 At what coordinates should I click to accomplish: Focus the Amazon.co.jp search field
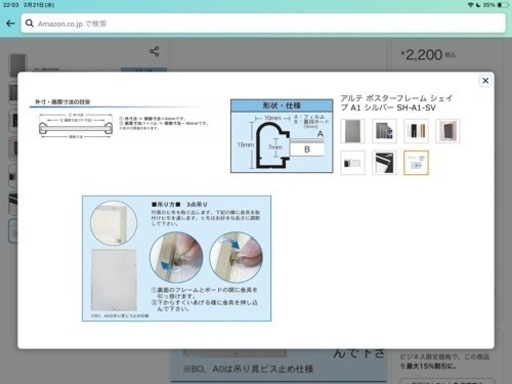(263, 23)
